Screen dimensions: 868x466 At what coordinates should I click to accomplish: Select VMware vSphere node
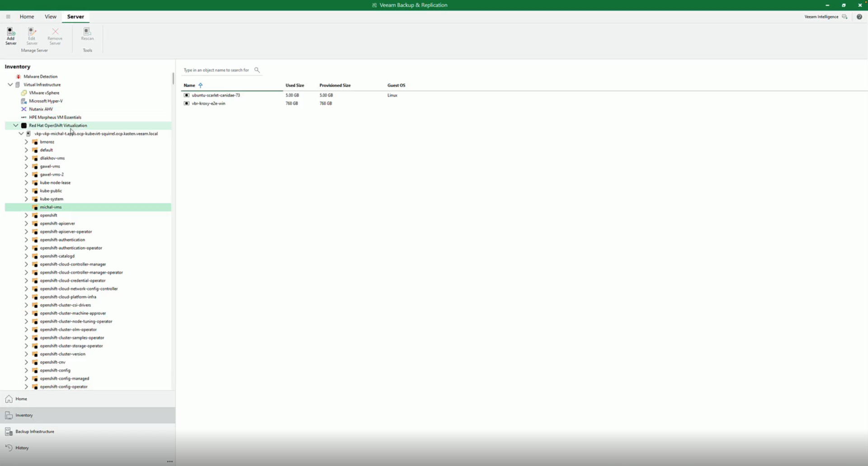[x=44, y=93]
